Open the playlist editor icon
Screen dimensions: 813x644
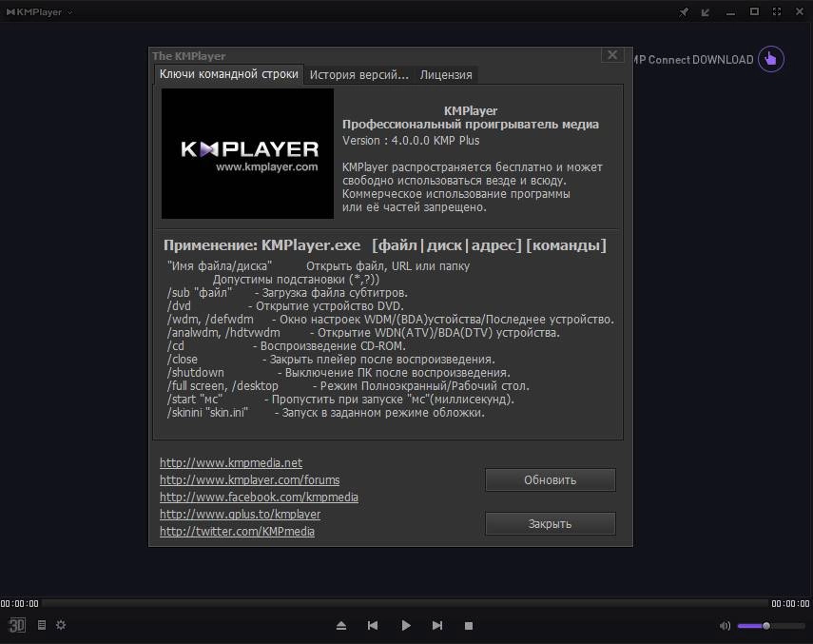pyautogui.click(x=42, y=625)
